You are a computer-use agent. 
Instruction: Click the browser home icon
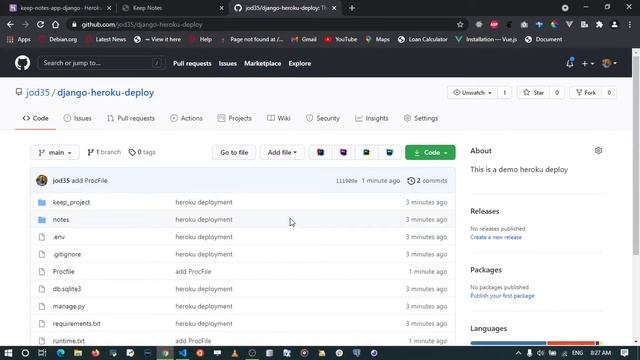[56, 24]
